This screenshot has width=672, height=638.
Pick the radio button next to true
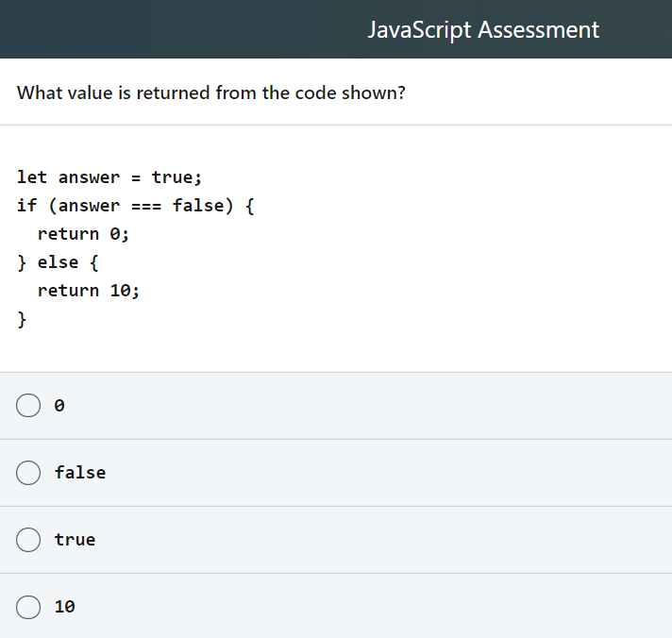click(27, 540)
